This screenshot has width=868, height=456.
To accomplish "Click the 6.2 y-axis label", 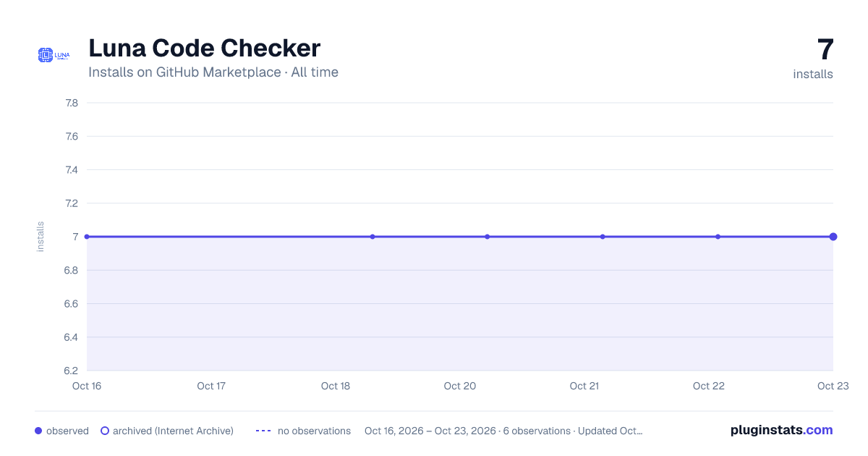I will [x=71, y=371].
